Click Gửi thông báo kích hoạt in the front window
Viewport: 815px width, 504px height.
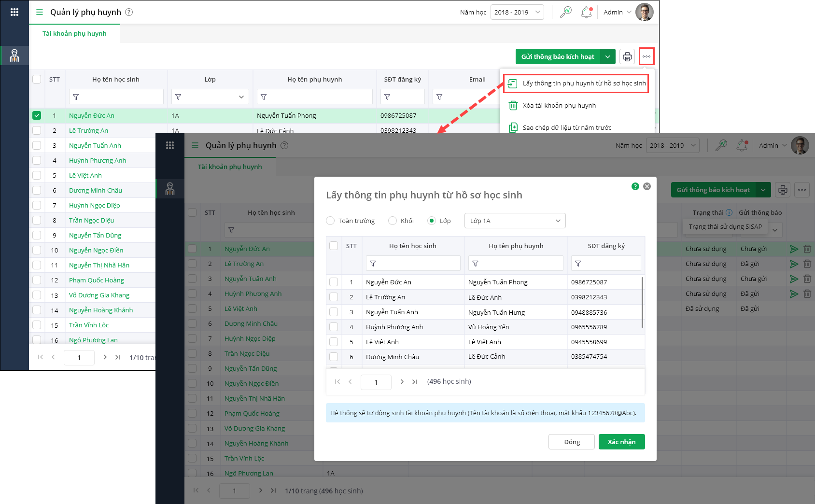[713, 190]
